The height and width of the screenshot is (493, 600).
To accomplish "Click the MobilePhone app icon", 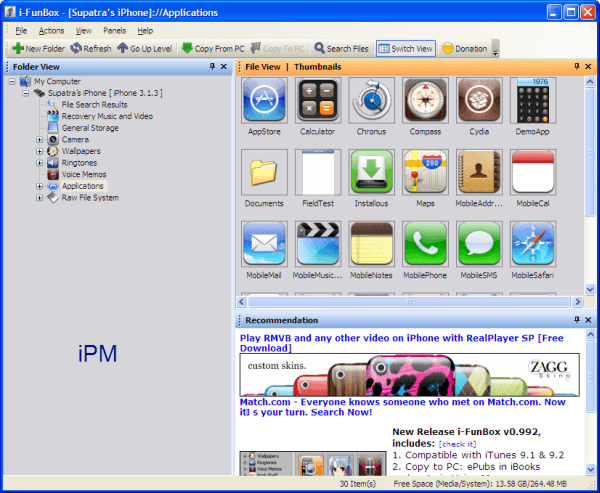I will click(425, 244).
